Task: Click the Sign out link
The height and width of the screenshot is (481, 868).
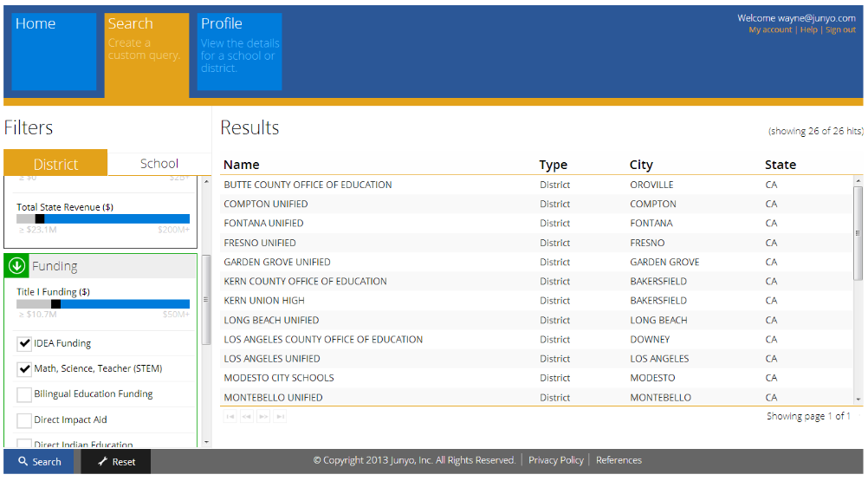Action: 840,29
